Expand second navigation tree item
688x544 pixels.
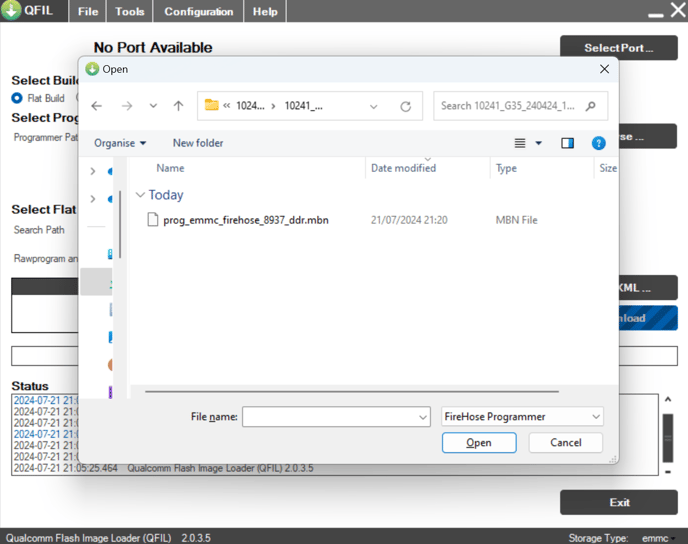(93, 199)
